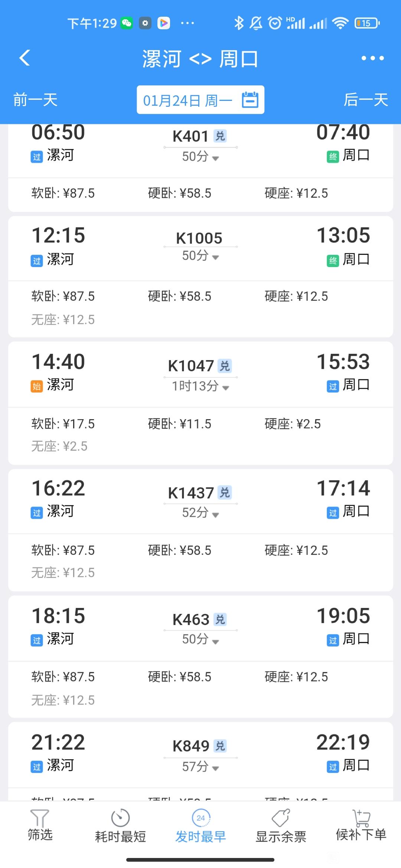401x868 pixels.
Task: Expand K1047 1时13分 stop details
Action: 200,387
